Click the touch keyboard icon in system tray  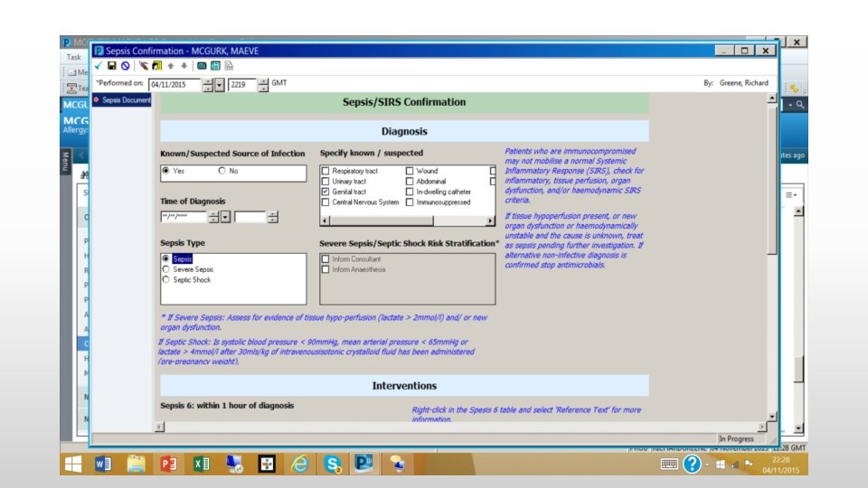click(669, 464)
